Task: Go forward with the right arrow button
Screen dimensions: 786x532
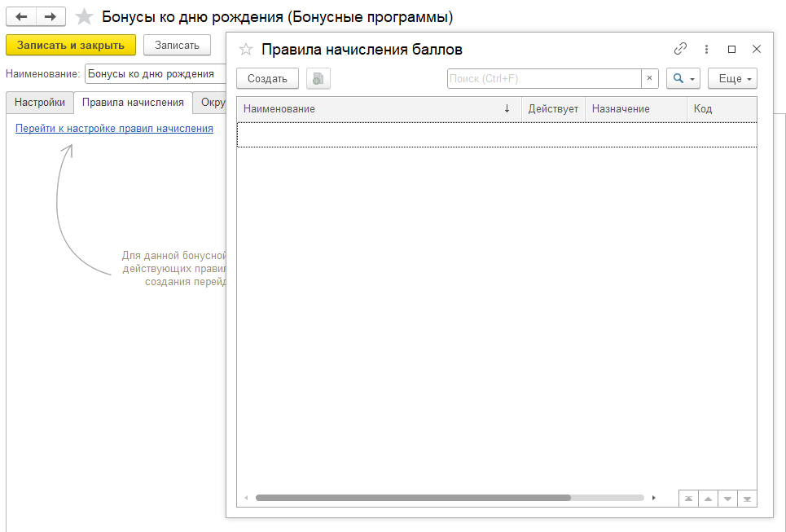Action: pyautogui.click(x=50, y=16)
